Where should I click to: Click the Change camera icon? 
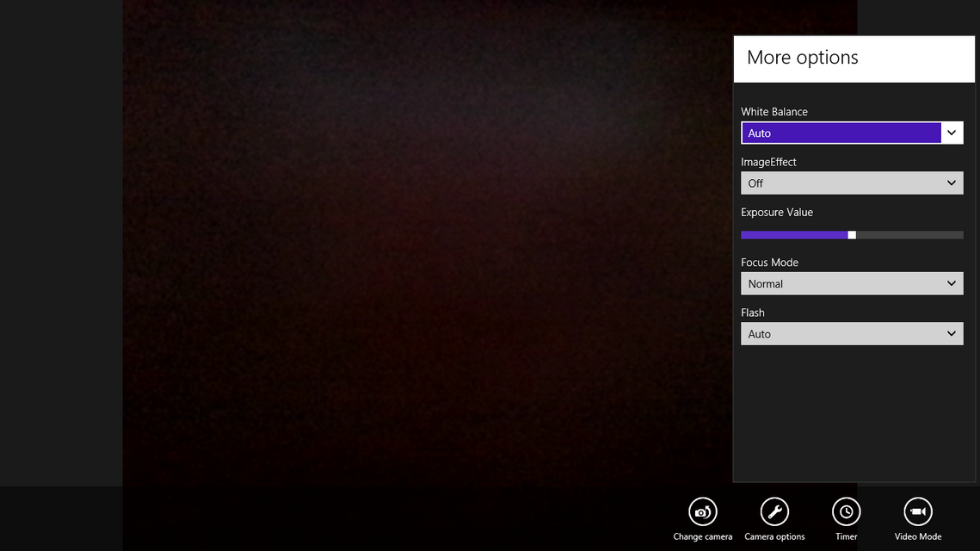pos(702,512)
